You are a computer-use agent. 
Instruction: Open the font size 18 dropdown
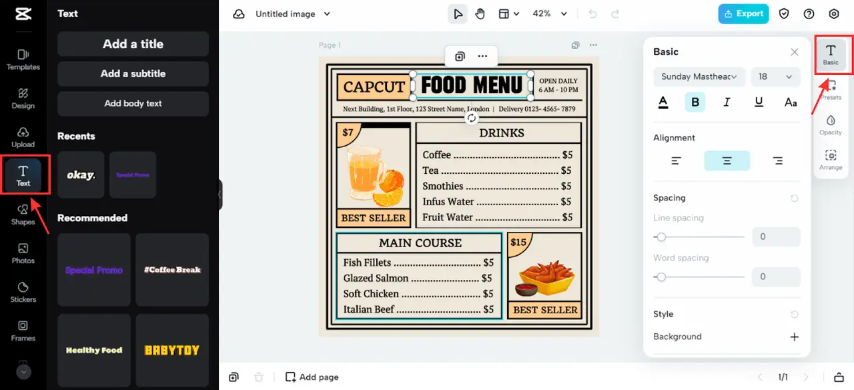pyautogui.click(x=776, y=77)
